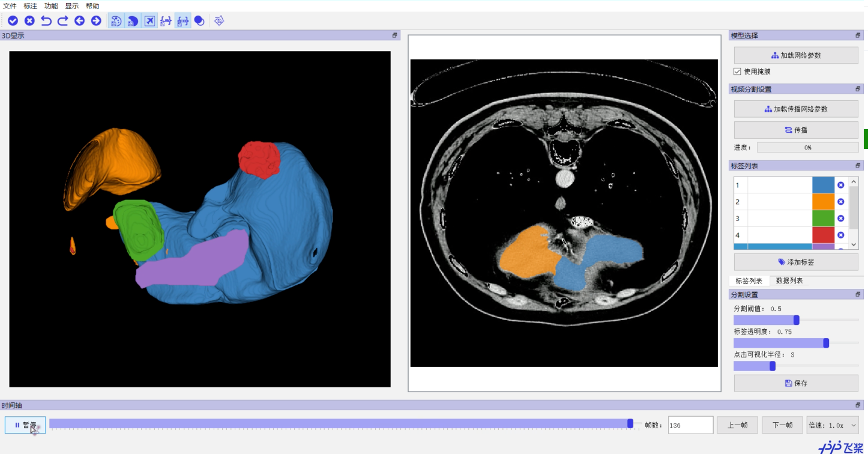The width and height of the screenshot is (868, 454).
Task: Float the 模型选择 panel
Action: (858, 35)
